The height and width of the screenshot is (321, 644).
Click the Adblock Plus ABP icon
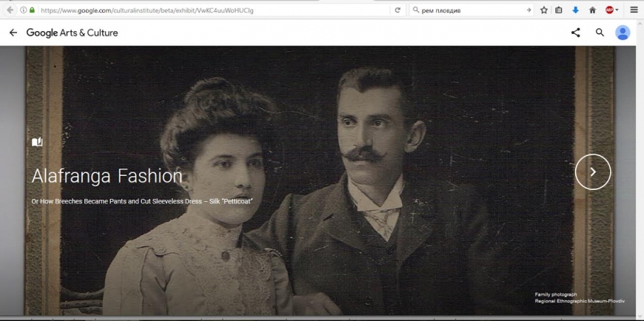click(x=609, y=10)
